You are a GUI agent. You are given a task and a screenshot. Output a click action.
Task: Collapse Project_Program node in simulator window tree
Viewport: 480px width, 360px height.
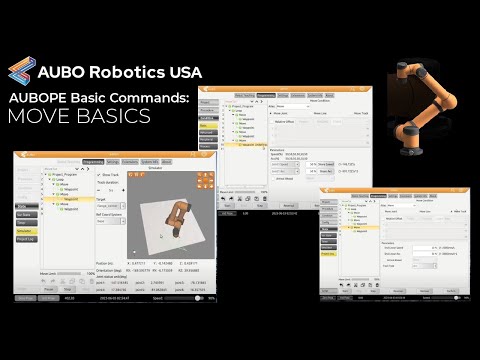46,174
